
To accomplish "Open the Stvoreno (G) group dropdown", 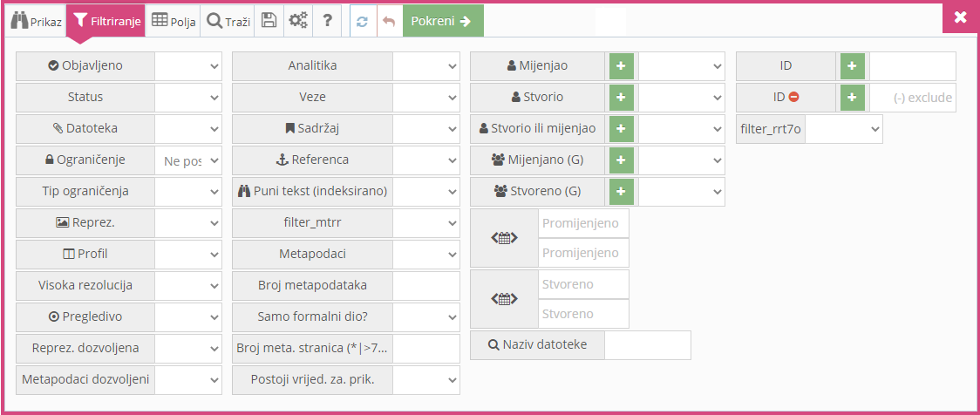I will click(681, 191).
